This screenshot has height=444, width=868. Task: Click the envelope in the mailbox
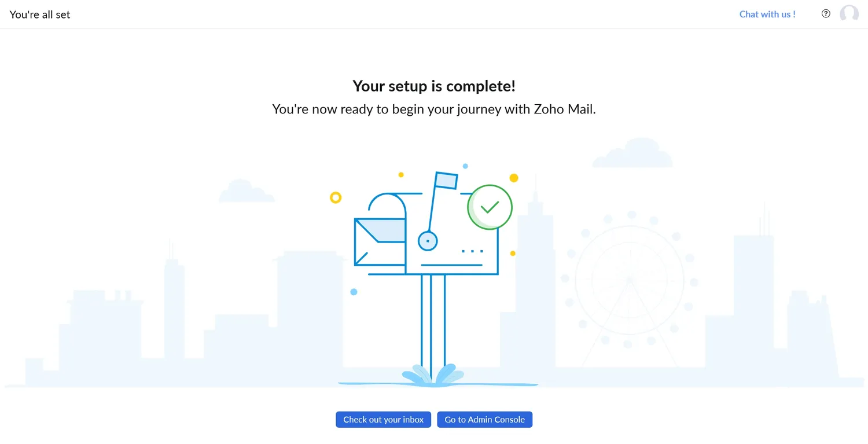coord(380,241)
